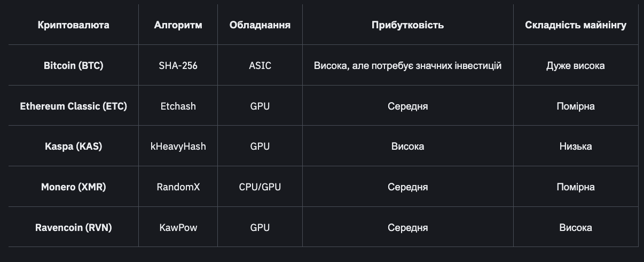
Task: Click the SHA-256 algorithm cell
Action: tap(178, 66)
